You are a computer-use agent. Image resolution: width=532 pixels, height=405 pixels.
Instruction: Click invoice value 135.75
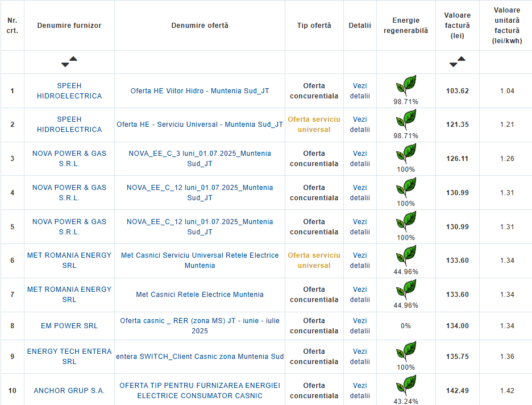pyautogui.click(x=458, y=357)
